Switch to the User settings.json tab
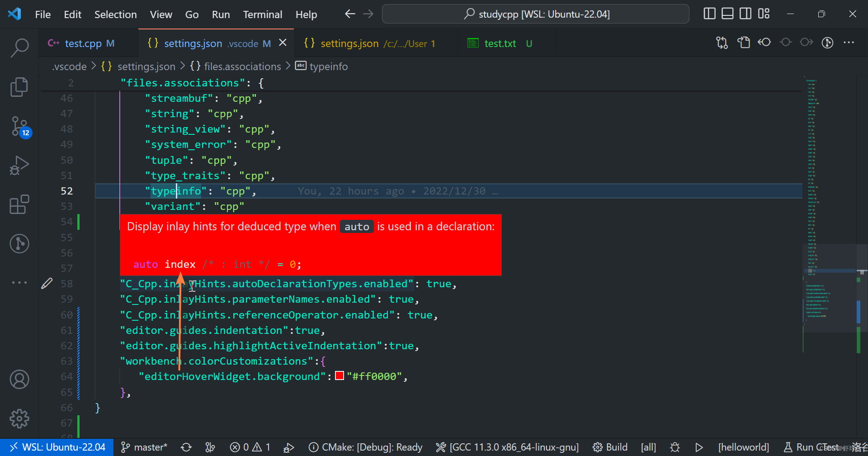 [x=375, y=43]
